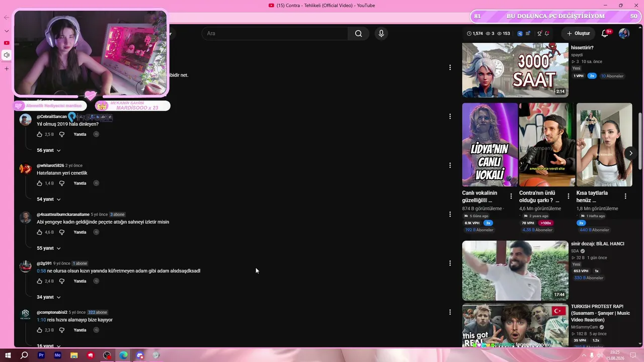Expand 54 yanıt replies

click(49, 199)
